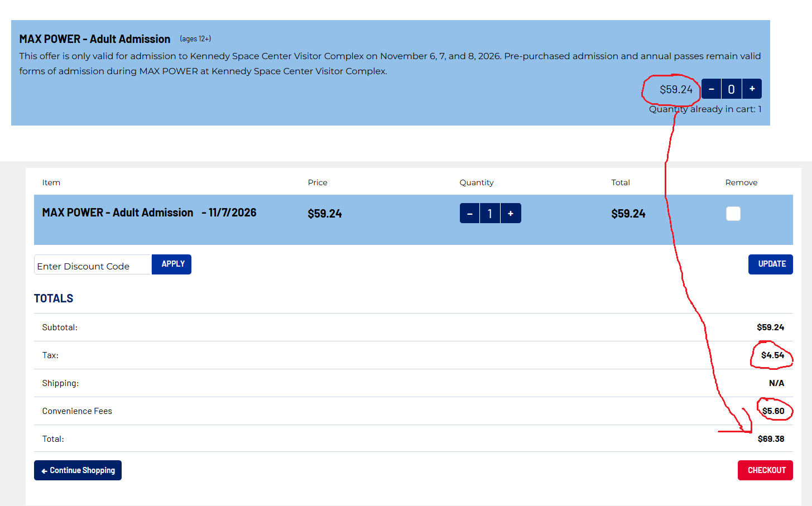Click the Update cart button
812x506 pixels.
[x=771, y=264]
